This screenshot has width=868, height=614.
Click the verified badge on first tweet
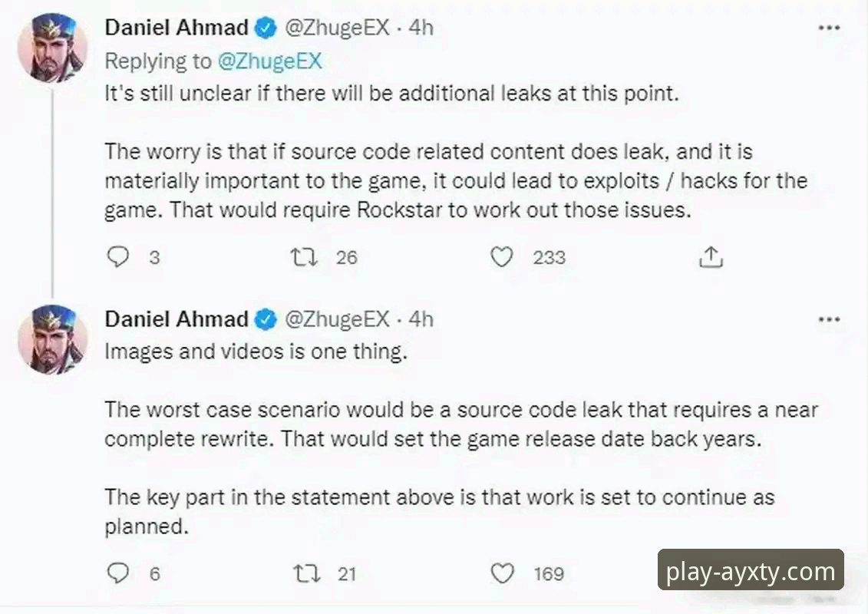coord(266,28)
